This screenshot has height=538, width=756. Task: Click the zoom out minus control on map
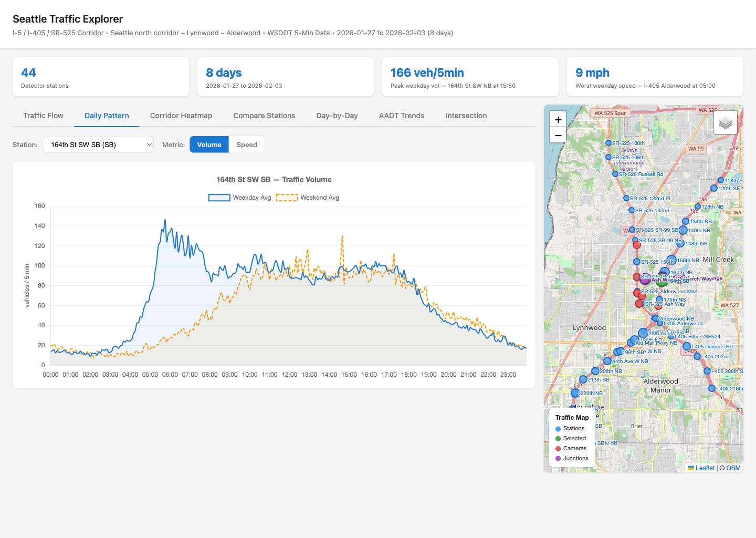pyautogui.click(x=558, y=135)
